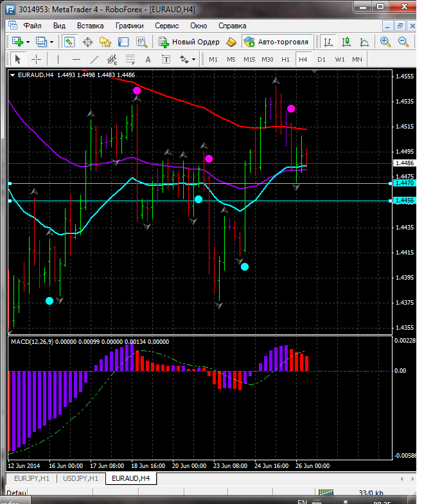The image size is (424, 504).
Task: Click the Defau status bar profile text
Action: tap(17, 492)
